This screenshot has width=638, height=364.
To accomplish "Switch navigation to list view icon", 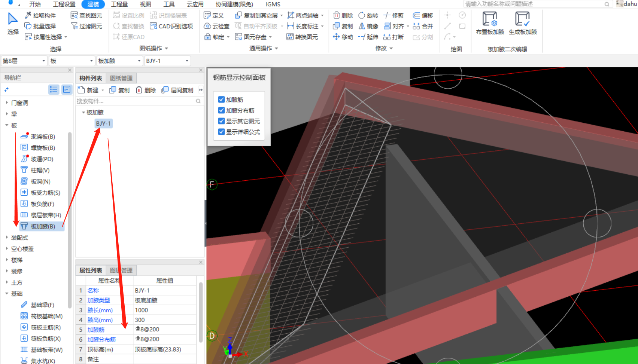I will (54, 89).
